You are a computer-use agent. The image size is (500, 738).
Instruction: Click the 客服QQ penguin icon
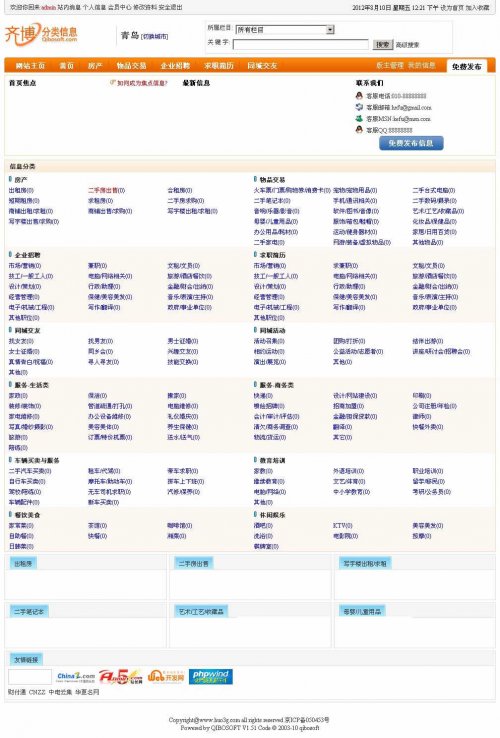359,129
